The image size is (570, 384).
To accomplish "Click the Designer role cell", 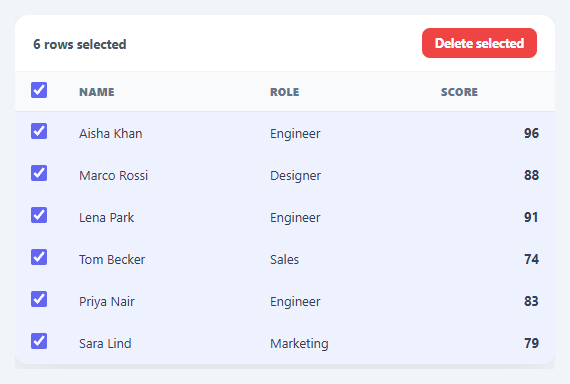I will pyautogui.click(x=296, y=176).
